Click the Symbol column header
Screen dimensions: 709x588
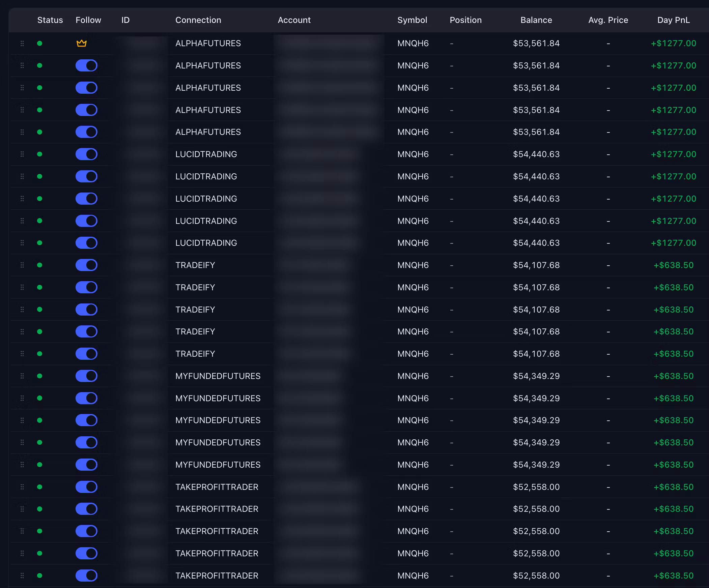click(412, 20)
